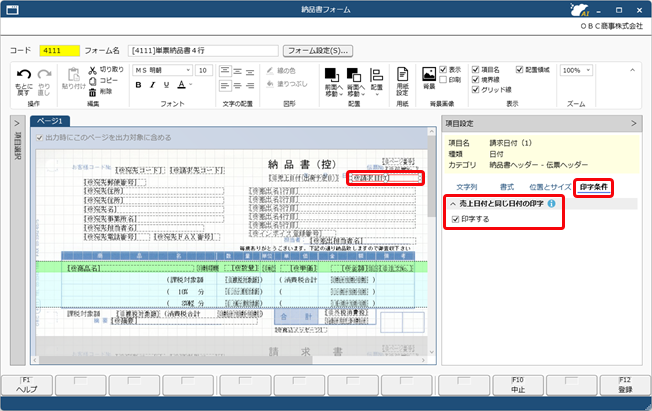
Task: Click the AI assistant cat icon
Action: pyautogui.click(x=580, y=10)
